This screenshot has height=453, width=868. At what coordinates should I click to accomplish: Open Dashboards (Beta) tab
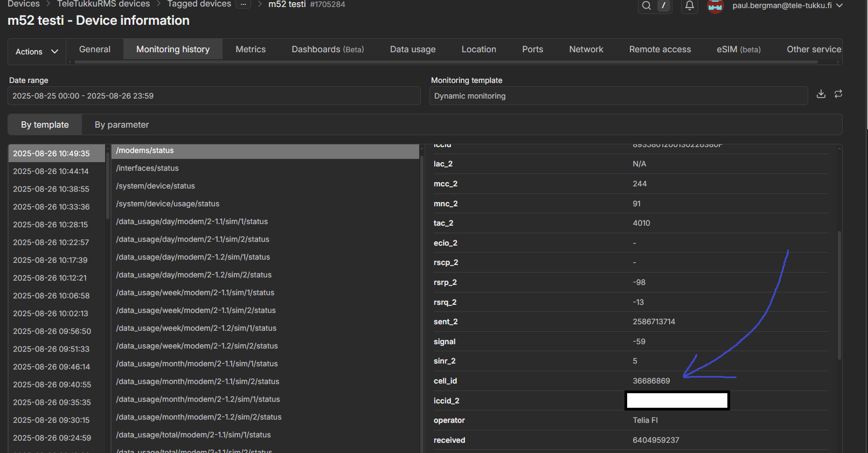pos(328,49)
